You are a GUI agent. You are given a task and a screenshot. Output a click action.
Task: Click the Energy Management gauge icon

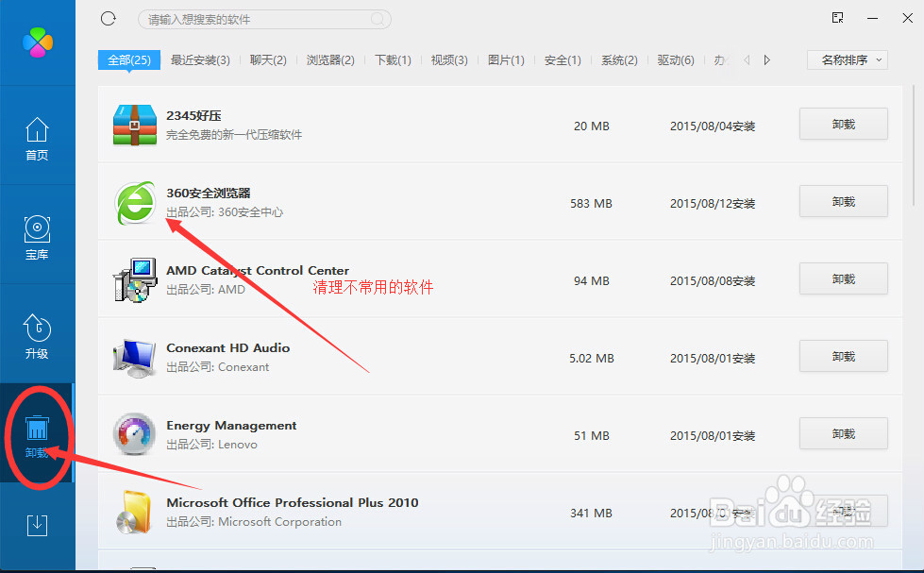(x=135, y=434)
